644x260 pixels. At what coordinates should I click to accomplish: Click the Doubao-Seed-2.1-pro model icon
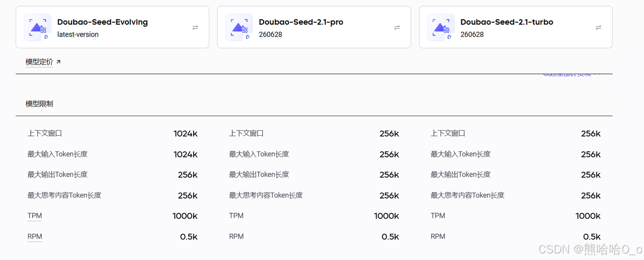(x=239, y=27)
